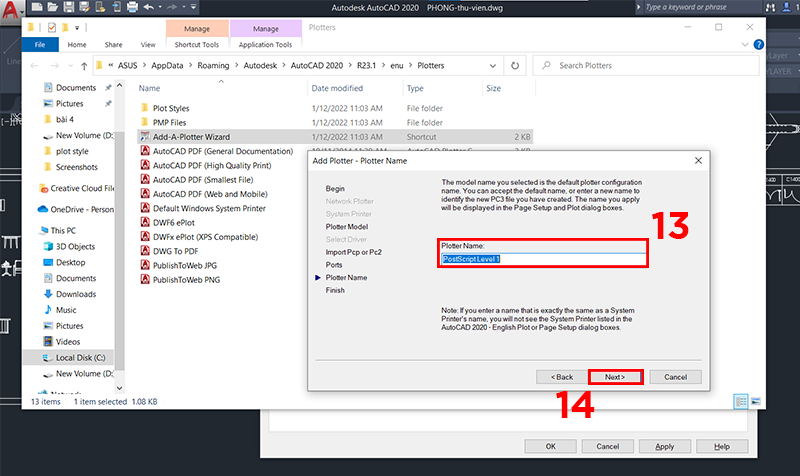Click the Explorer Help question mark icon
The height and width of the screenshot is (476, 800).
click(x=758, y=45)
